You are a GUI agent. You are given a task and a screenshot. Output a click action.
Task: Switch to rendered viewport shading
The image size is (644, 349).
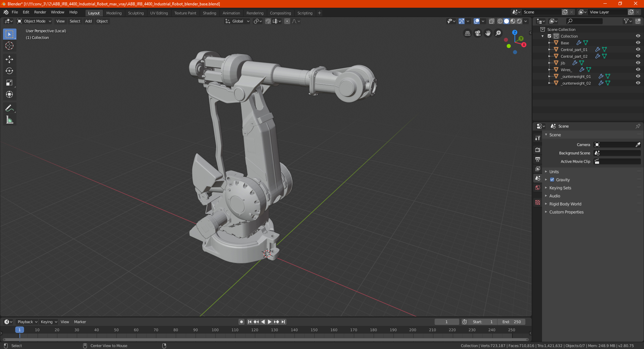(519, 21)
